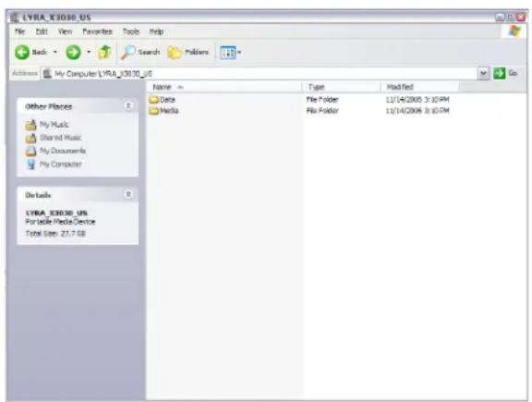Open My Music link
The width and height of the screenshot is (532, 402).
point(54,125)
